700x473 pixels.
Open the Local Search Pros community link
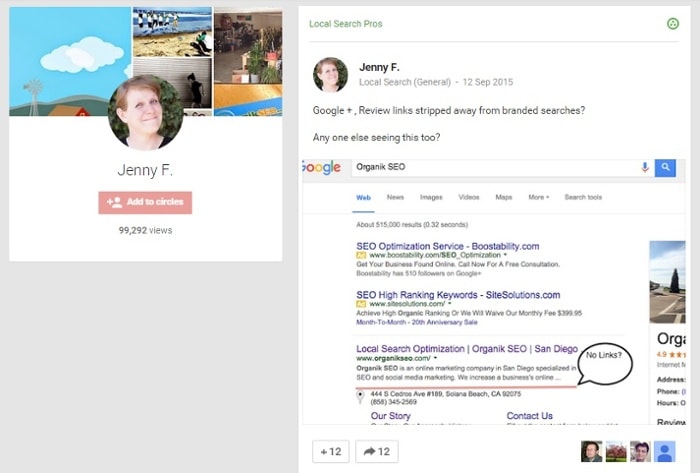(346, 24)
